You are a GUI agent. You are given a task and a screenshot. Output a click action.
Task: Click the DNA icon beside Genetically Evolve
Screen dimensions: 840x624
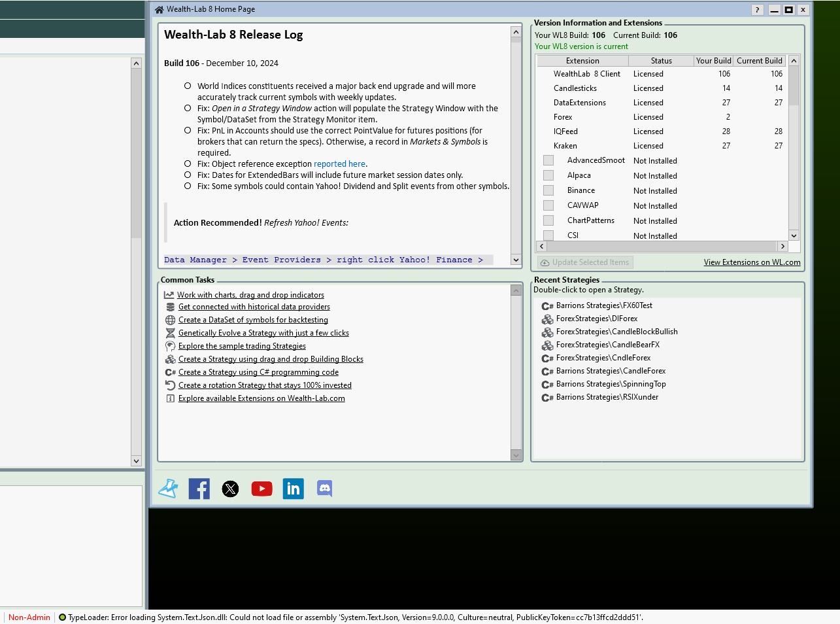tap(170, 333)
